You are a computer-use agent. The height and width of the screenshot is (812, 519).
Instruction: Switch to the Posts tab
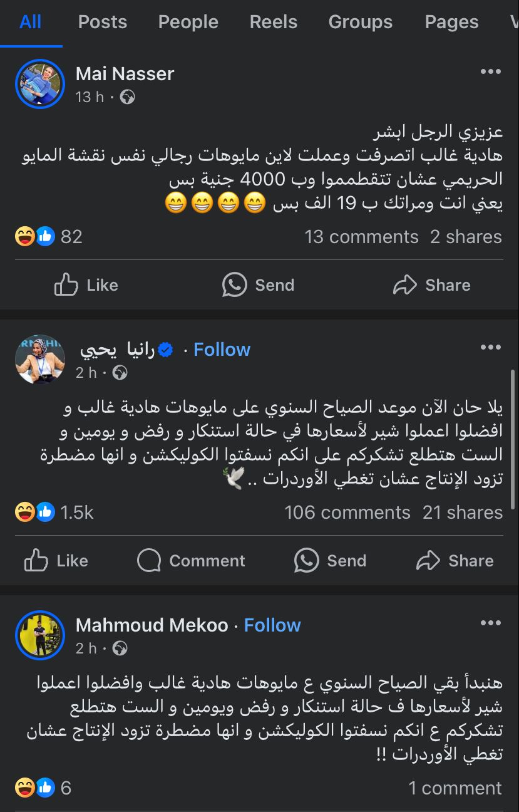[x=103, y=23]
